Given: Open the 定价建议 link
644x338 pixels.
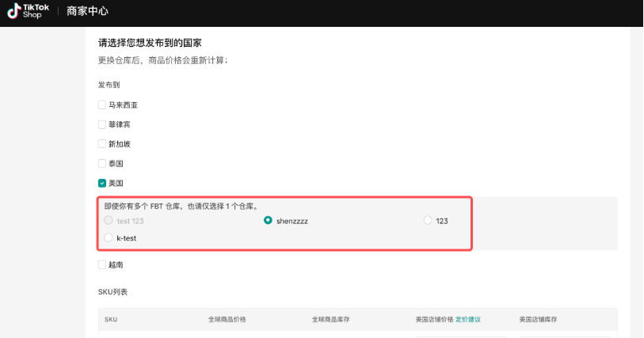Looking at the screenshot, I should (x=468, y=319).
